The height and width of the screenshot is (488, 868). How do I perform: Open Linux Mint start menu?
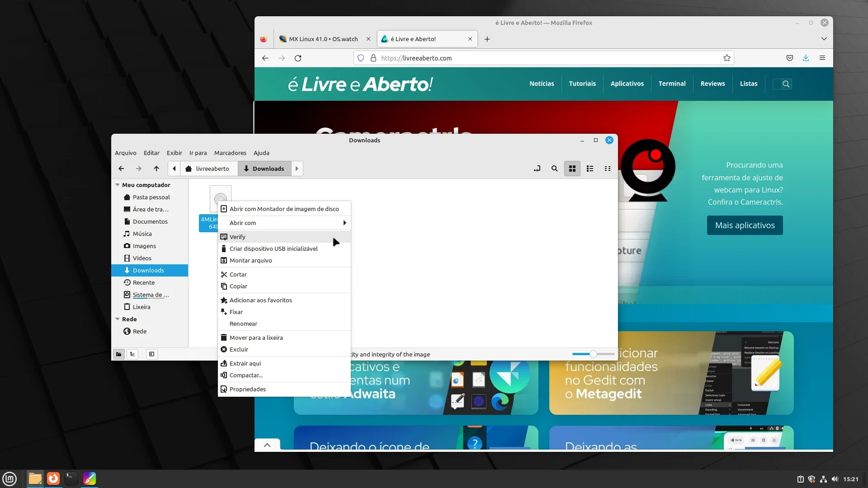click(x=9, y=479)
